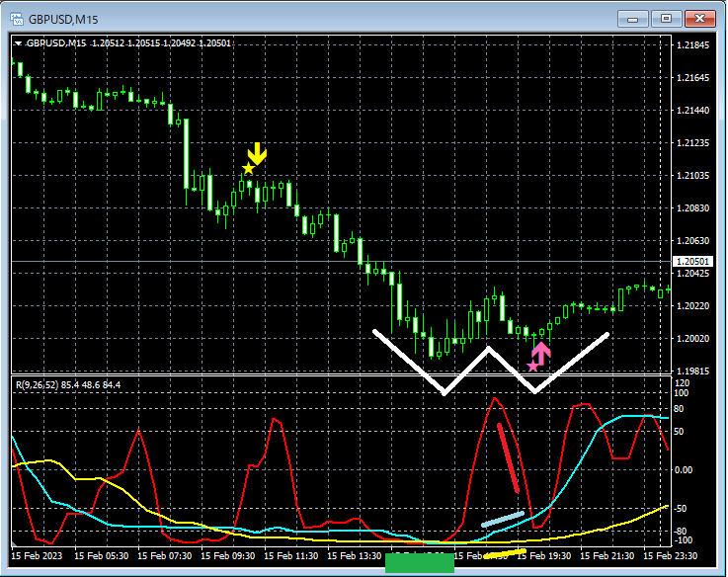The image size is (728, 577).
Task: Click time axis label '15 Feb 11:30'
Action: [x=290, y=555]
